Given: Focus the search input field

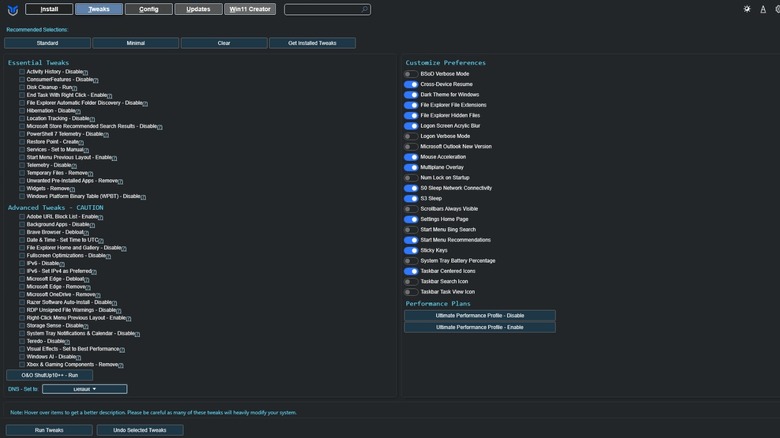Looking at the screenshot, I should tap(327, 9).
